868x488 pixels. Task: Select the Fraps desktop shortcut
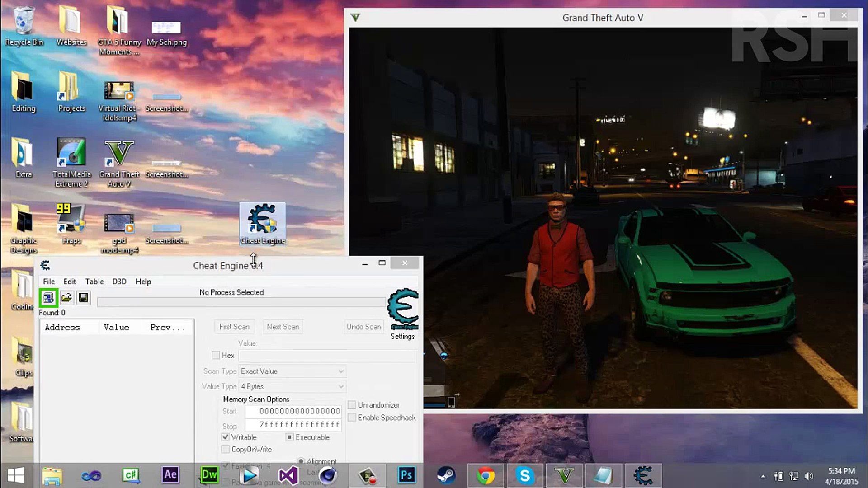[x=71, y=224]
